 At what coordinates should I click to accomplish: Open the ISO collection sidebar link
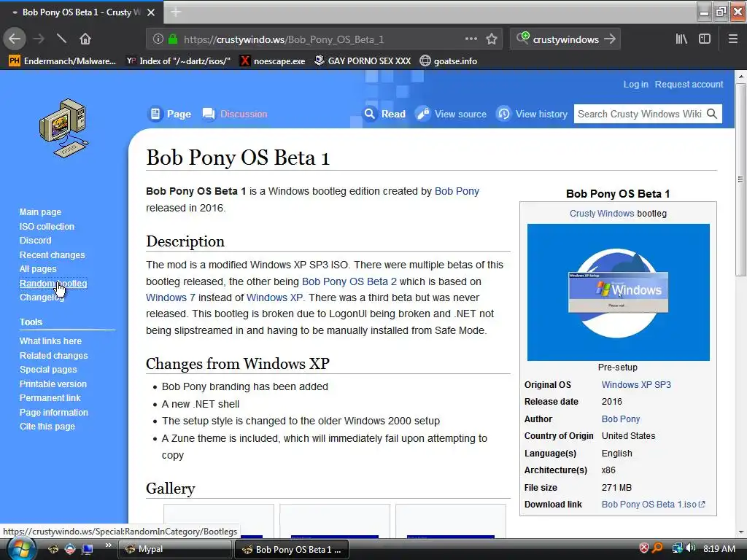click(47, 226)
